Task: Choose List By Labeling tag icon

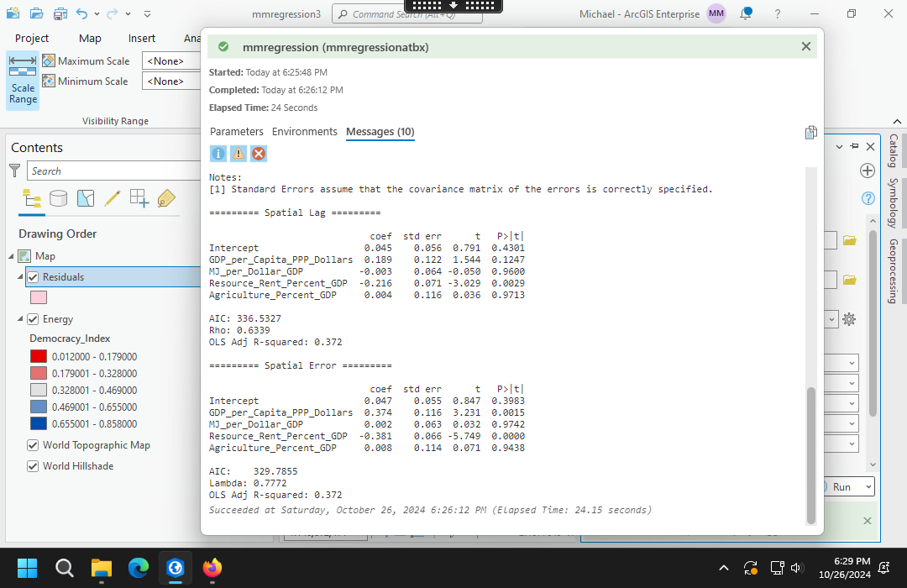Action: (x=166, y=198)
